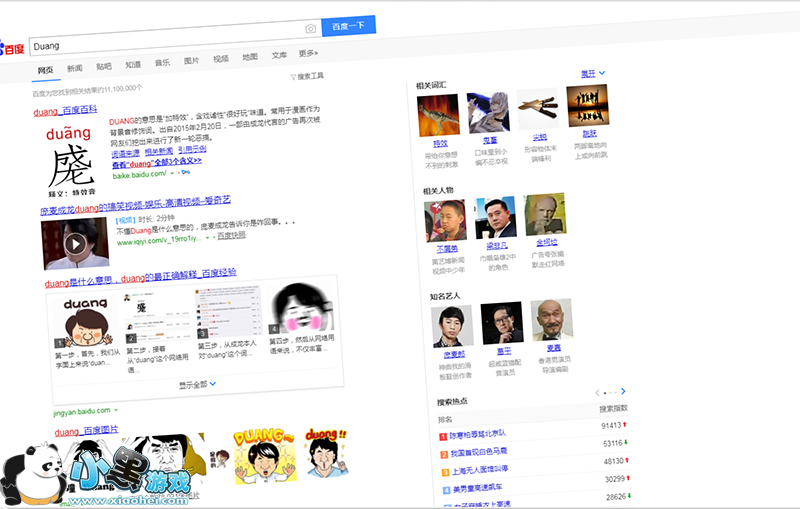The image size is (800, 509).
Task: Open the 庞麦成龙duang video result title
Action: [x=136, y=205]
